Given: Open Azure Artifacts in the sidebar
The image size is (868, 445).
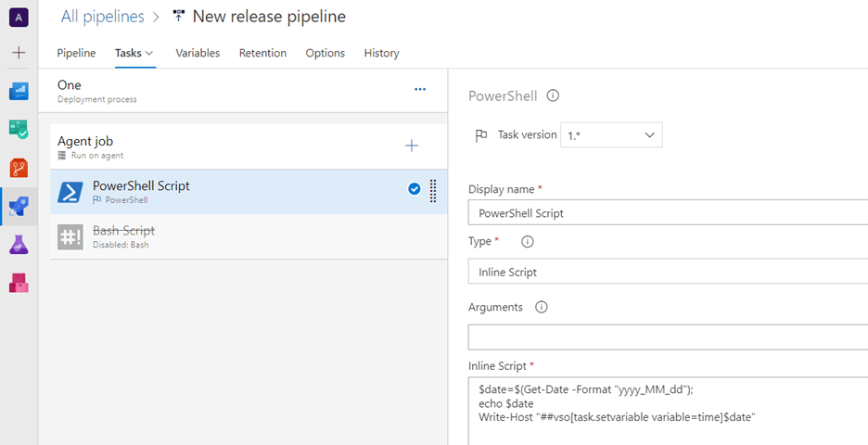Looking at the screenshot, I should (x=19, y=283).
